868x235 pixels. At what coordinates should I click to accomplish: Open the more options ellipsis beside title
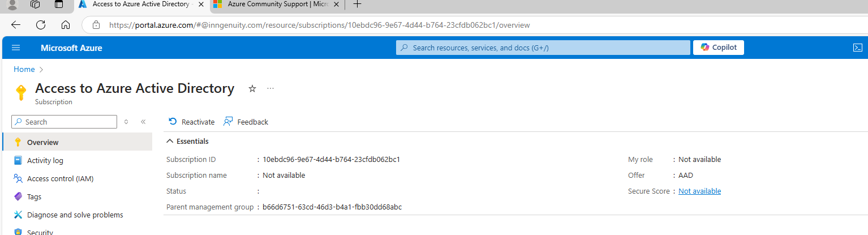pos(270,89)
